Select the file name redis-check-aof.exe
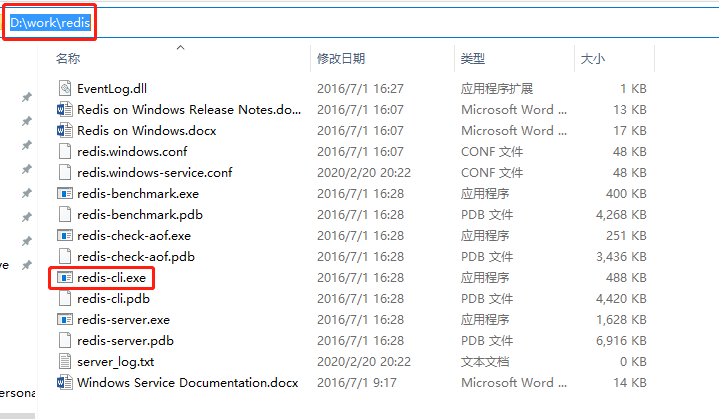This screenshot has width=719, height=419. point(134,236)
